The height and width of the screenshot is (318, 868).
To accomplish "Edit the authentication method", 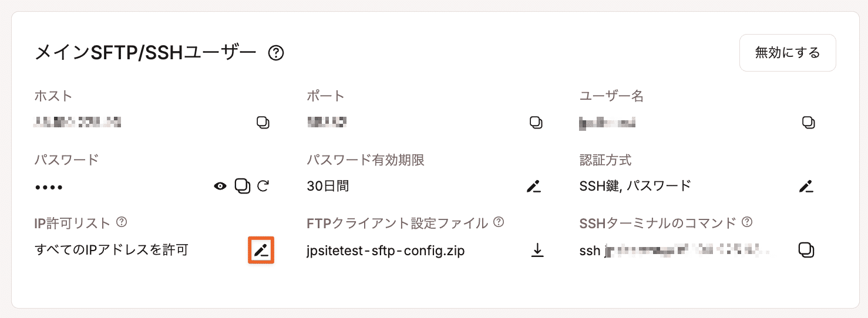I will (806, 187).
